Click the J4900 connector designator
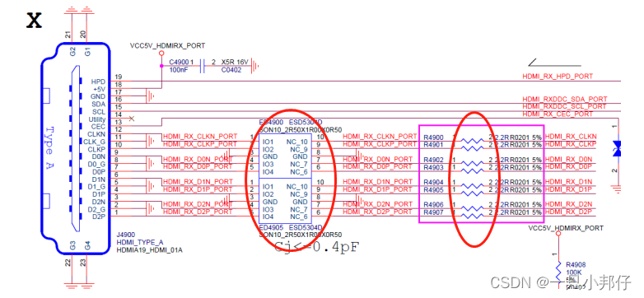Viewport: 644px width, 298px height. click(126, 235)
